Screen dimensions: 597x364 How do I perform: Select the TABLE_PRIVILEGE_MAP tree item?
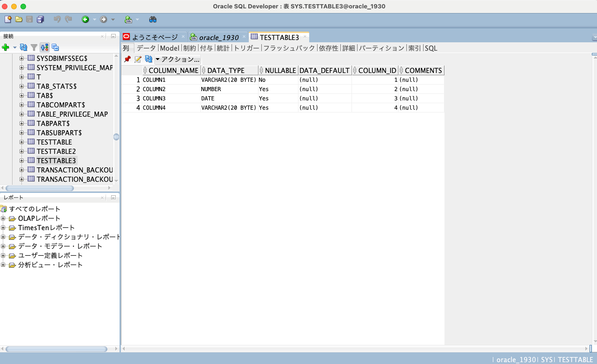coord(72,114)
